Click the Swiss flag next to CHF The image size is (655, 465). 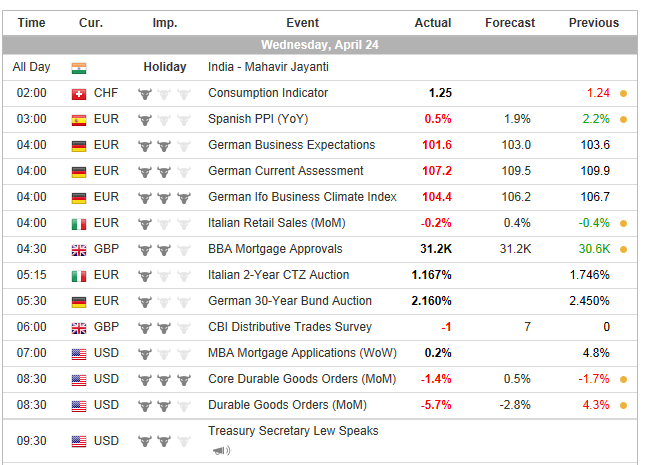click(79, 94)
